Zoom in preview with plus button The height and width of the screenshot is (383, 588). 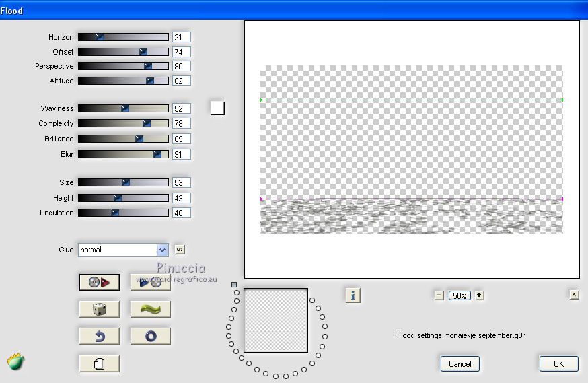point(479,295)
